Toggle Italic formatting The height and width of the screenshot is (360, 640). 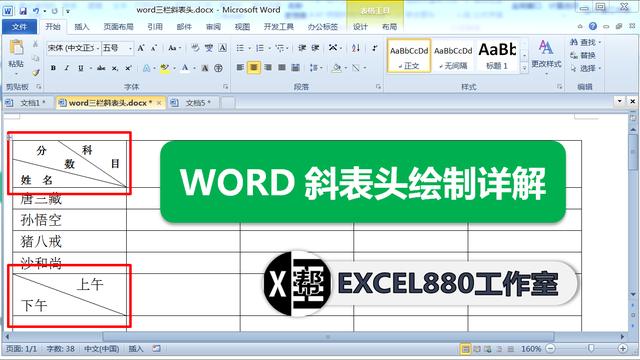(x=67, y=68)
